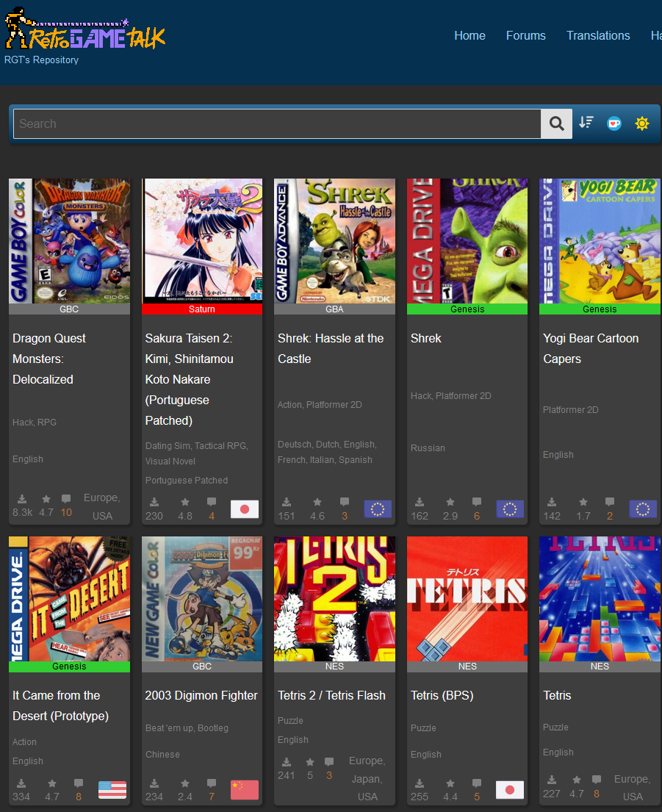
Task: Click download icon on Shrek: Hassle at the Castle card
Action: point(287,502)
